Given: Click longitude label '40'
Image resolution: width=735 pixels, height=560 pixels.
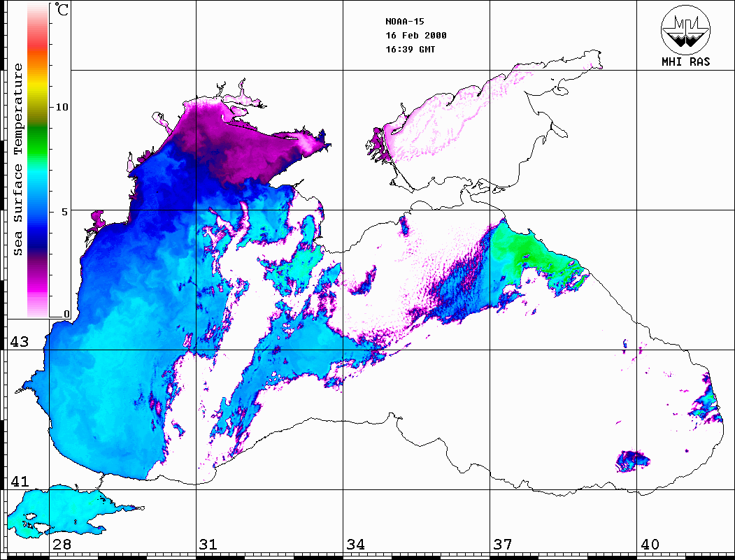Looking at the screenshot, I should tap(650, 545).
